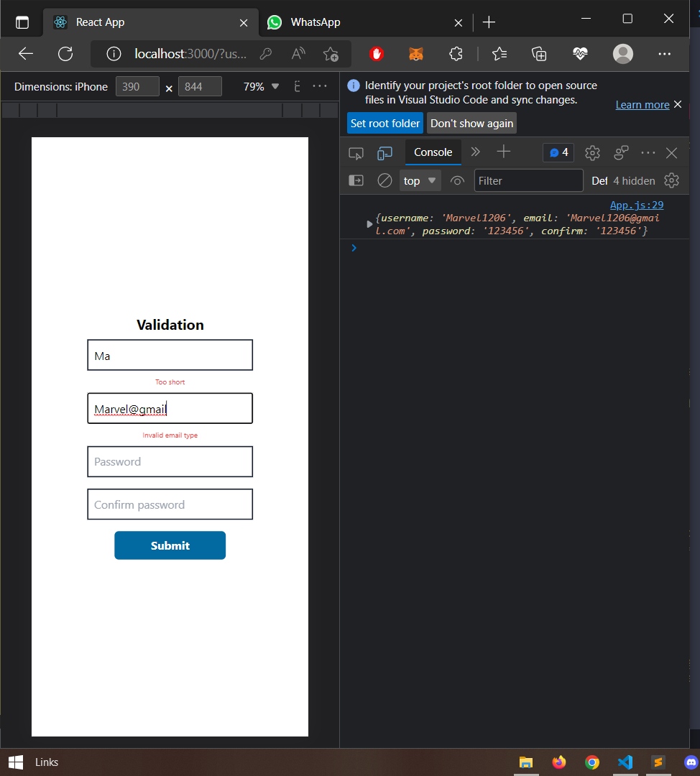Open DevTools customize and control menu
The image size is (700, 776).
[x=648, y=153]
